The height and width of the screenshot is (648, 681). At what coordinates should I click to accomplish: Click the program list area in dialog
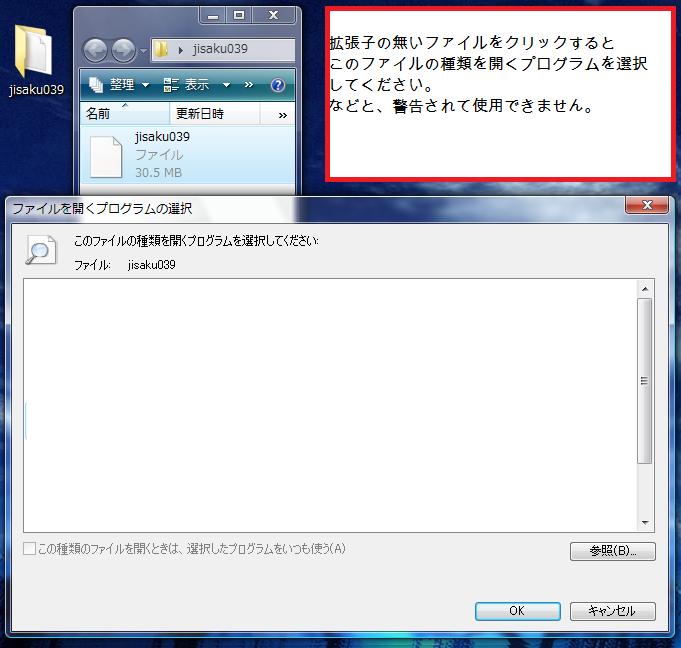click(330, 405)
